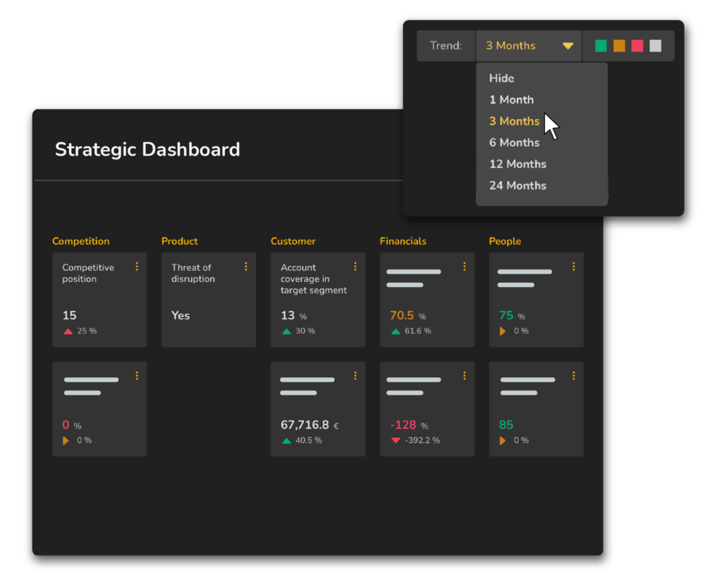The width and height of the screenshot is (722, 588).
Task: Collapse the Trend dropdown via yellow arrow
Action: (568, 46)
